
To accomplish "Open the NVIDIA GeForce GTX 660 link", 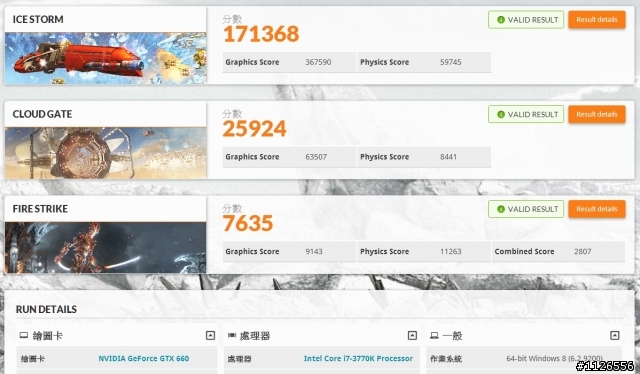I will coord(144,358).
